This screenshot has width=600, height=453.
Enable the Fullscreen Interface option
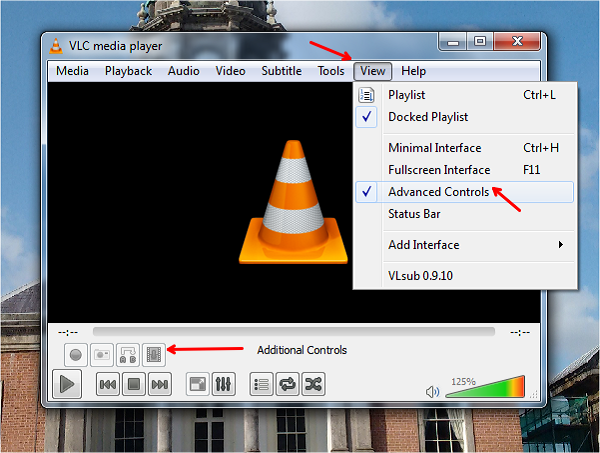point(465,170)
